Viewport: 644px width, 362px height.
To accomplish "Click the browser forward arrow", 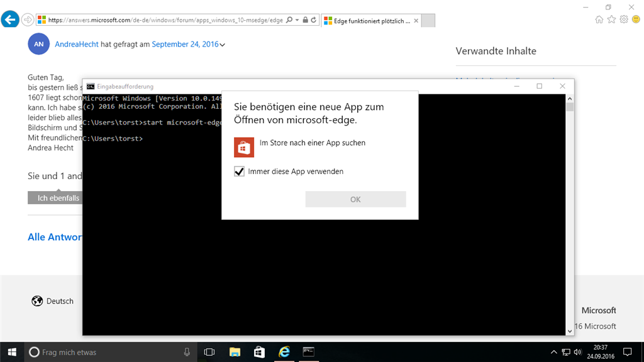I will click(28, 19).
